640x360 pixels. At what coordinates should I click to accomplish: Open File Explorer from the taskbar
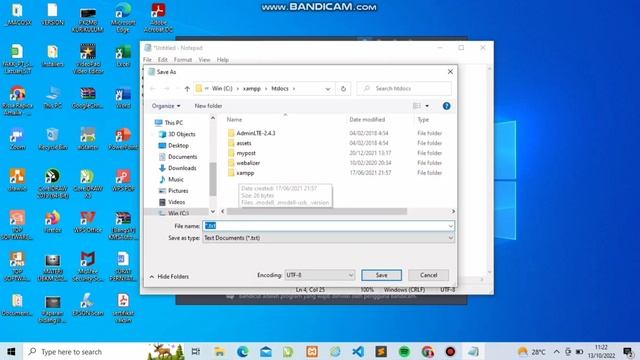(x=220, y=351)
